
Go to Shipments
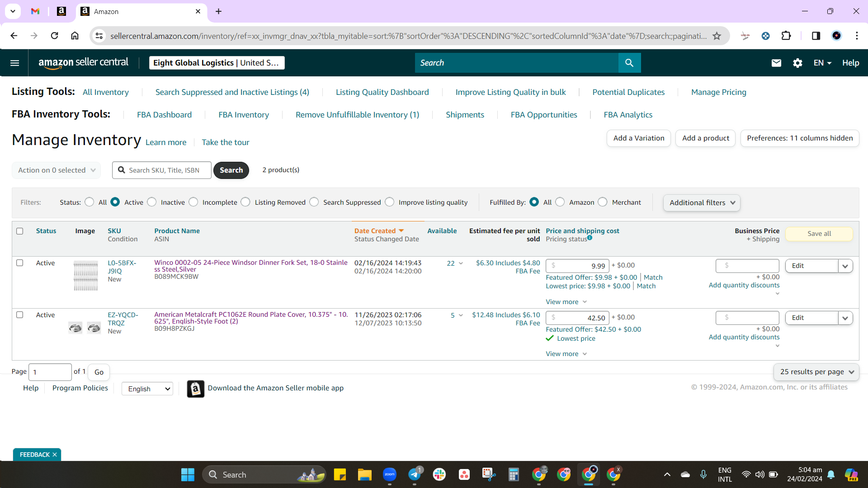tap(465, 115)
